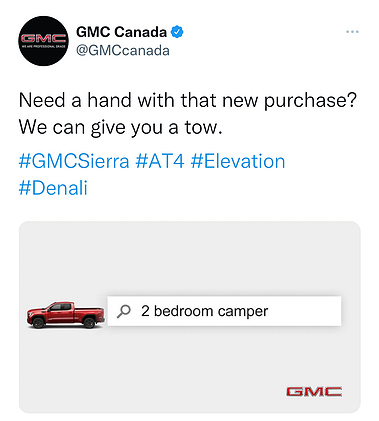Open the #AT4 hashtag
The image size is (379, 421).
(160, 161)
